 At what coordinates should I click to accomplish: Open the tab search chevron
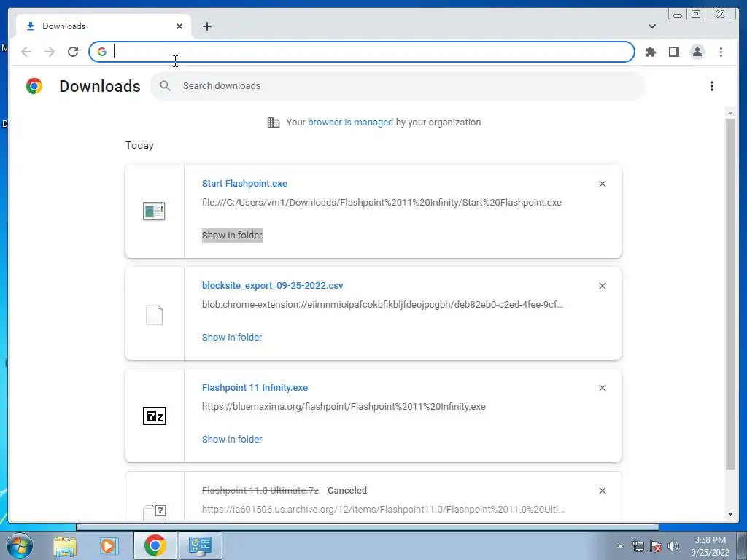[x=651, y=26]
